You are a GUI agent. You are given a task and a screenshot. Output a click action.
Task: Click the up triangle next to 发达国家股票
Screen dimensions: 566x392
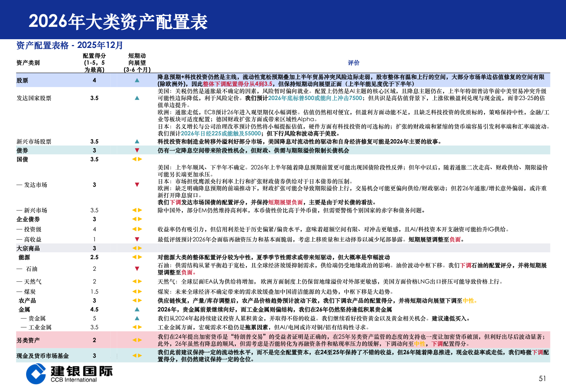click(137, 98)
